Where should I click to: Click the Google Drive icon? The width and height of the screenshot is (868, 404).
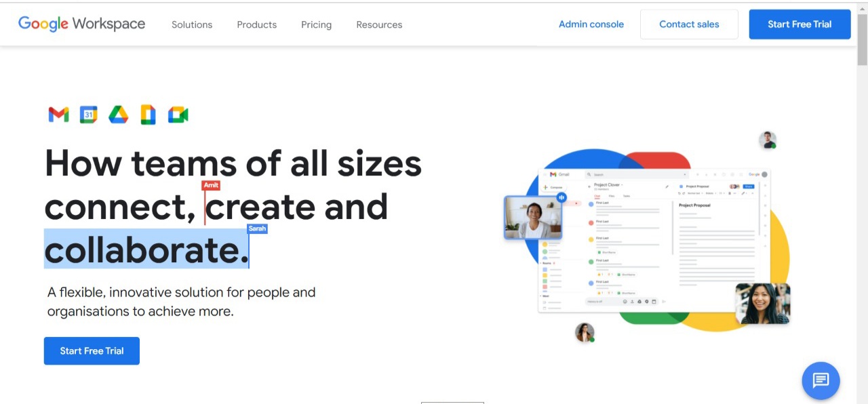[119, 115]
